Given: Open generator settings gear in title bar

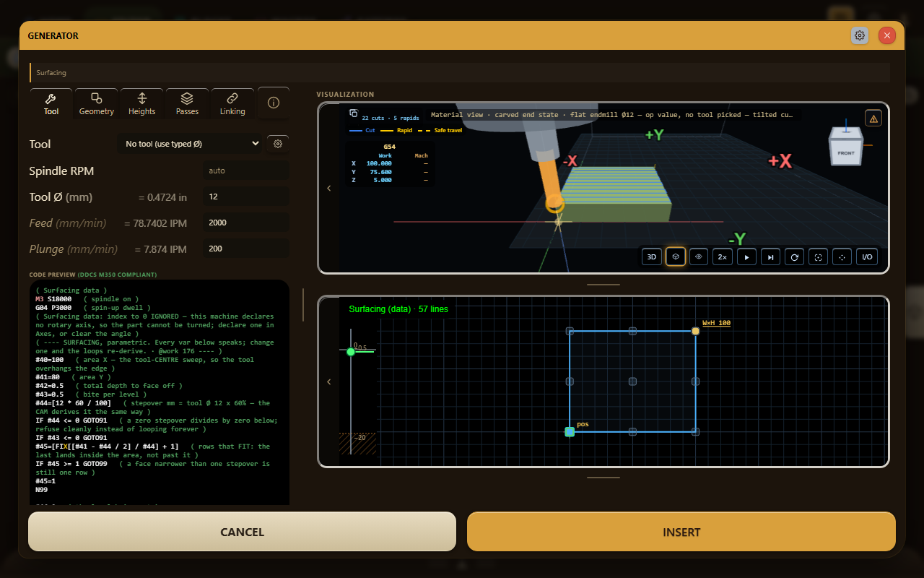Looking at the screenshot, I should click(860, 35).
